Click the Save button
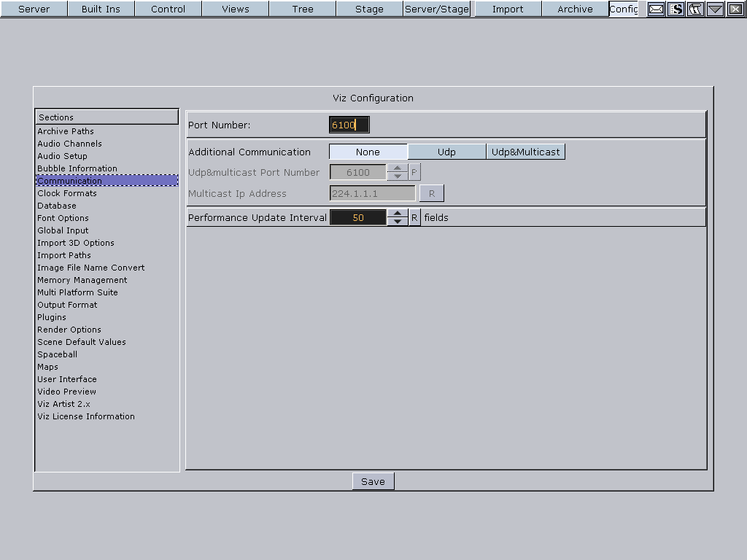 pos(373,481)
